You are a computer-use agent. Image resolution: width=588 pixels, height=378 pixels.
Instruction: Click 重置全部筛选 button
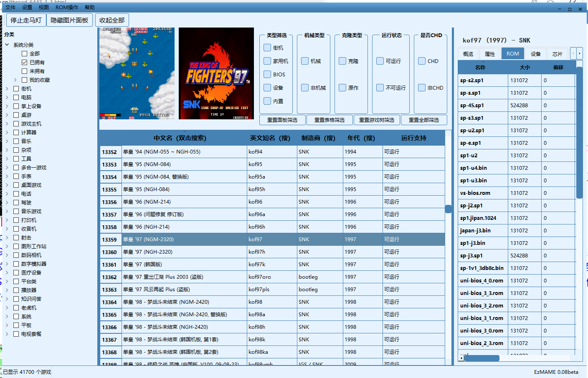(424, 120)
